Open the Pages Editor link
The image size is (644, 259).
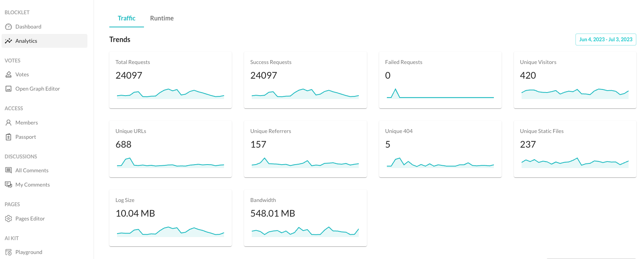click(30, 219)
